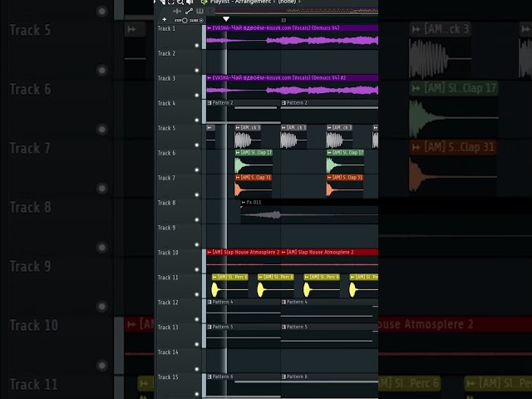Viewport: 532px width, 399px height.
Task: Mute Track 13 using its dot
Action: tap(197, 344)
